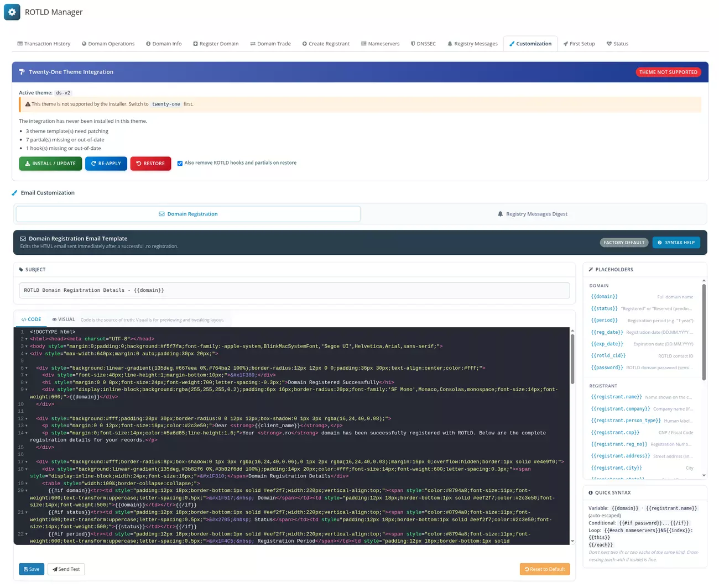This screenshot has width=719, height=588.
Task: Open the Nameservers tab
Action: point(380,44)
